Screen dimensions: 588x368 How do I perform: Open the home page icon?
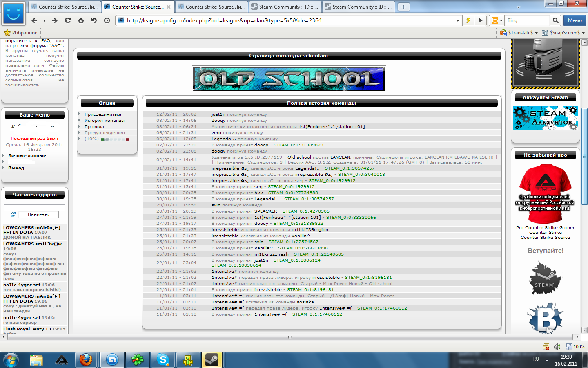tap(81, 20)
